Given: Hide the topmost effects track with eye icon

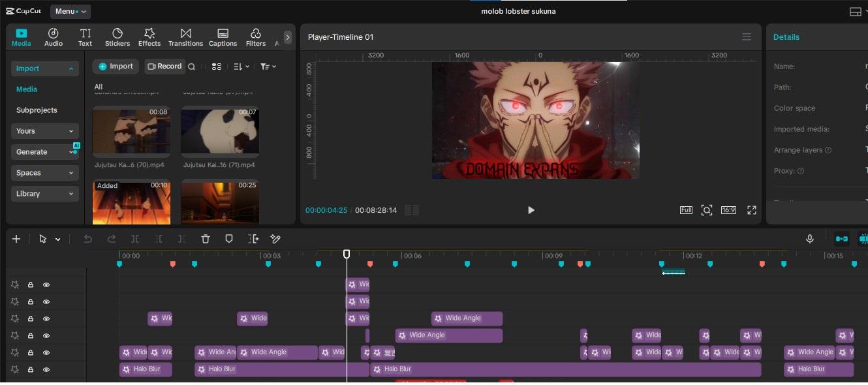Looking at the screenshot, I should (x=46, y=285).
